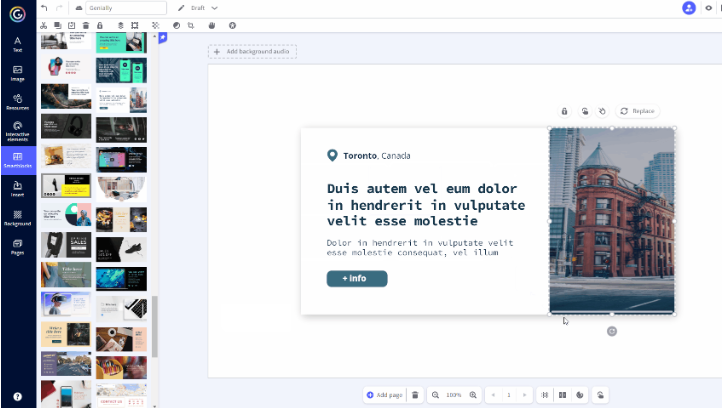Cut the selected element with scissors
Screen dimensions: 722x408
tap(44, 25)
